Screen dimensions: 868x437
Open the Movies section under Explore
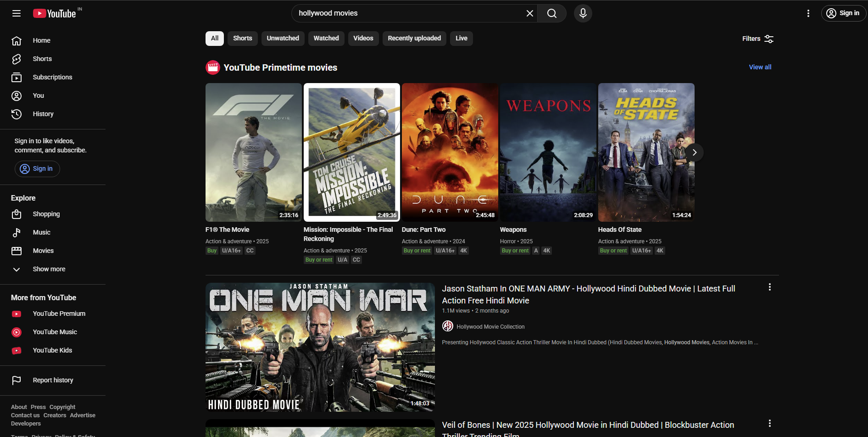click(x=43, y=251)
